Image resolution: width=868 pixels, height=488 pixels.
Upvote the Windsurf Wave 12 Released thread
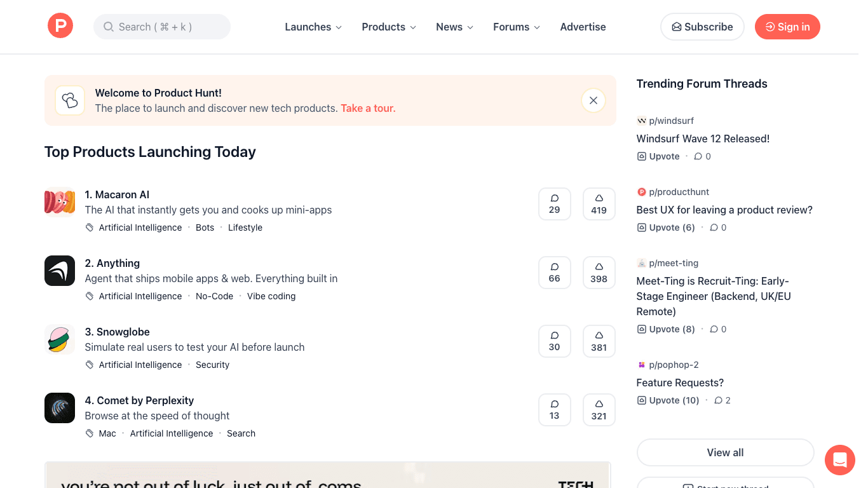click(x=658, y=156)
